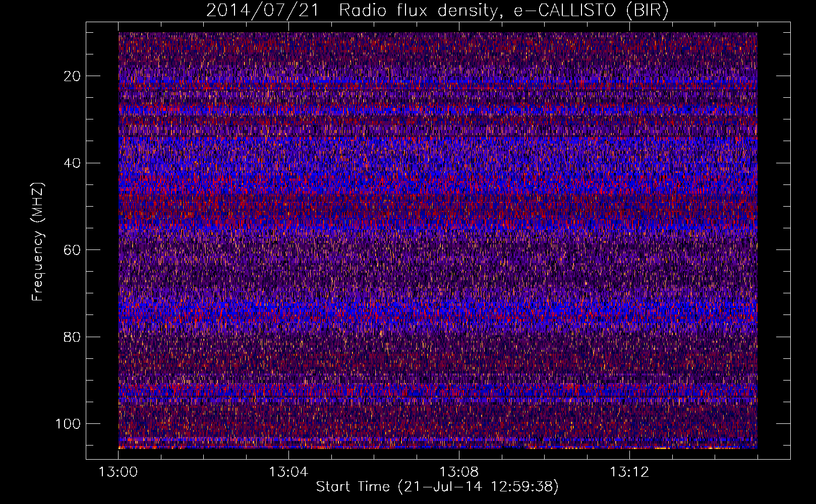Click the 100 frequency tick label

(68, 424)
